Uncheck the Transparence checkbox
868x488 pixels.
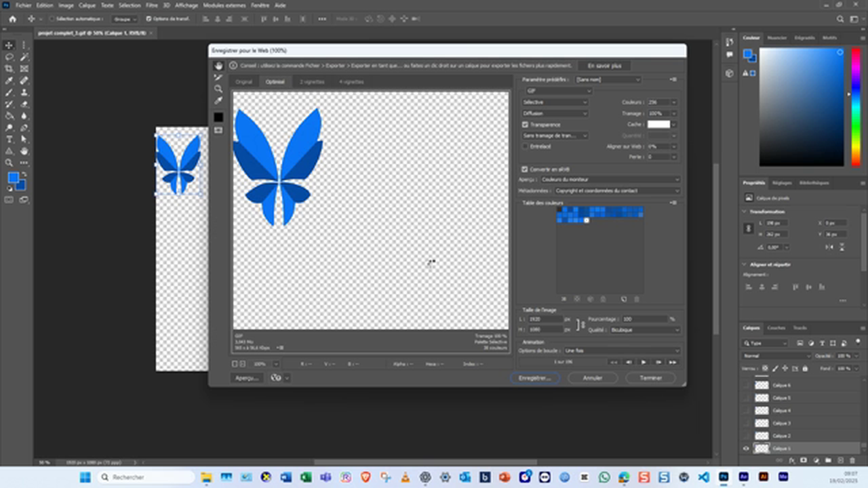[x=525, y=125]
